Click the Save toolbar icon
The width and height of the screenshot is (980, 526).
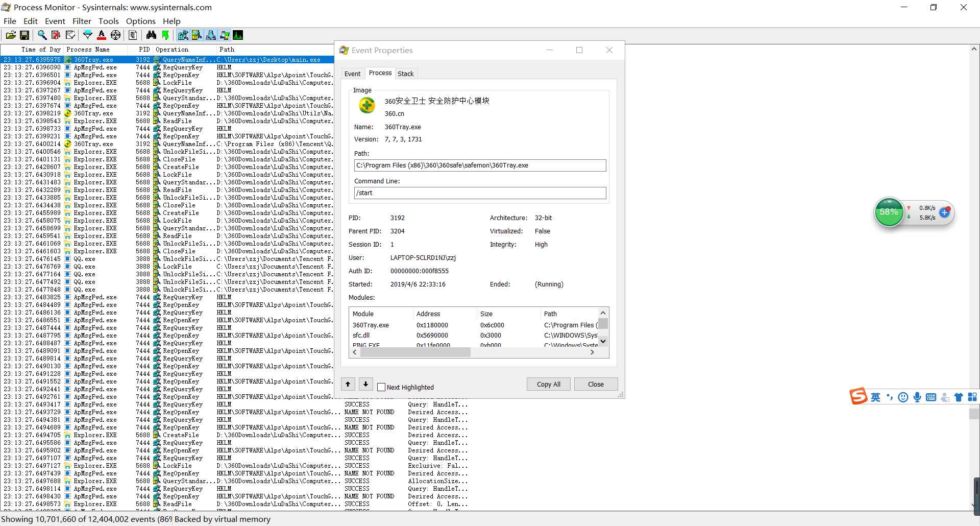point(24,35)
